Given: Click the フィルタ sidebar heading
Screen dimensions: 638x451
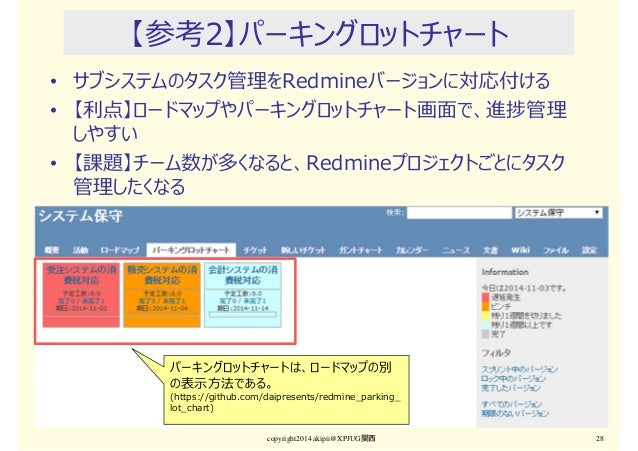Looking at the screenshot, I should coord(496,352).
